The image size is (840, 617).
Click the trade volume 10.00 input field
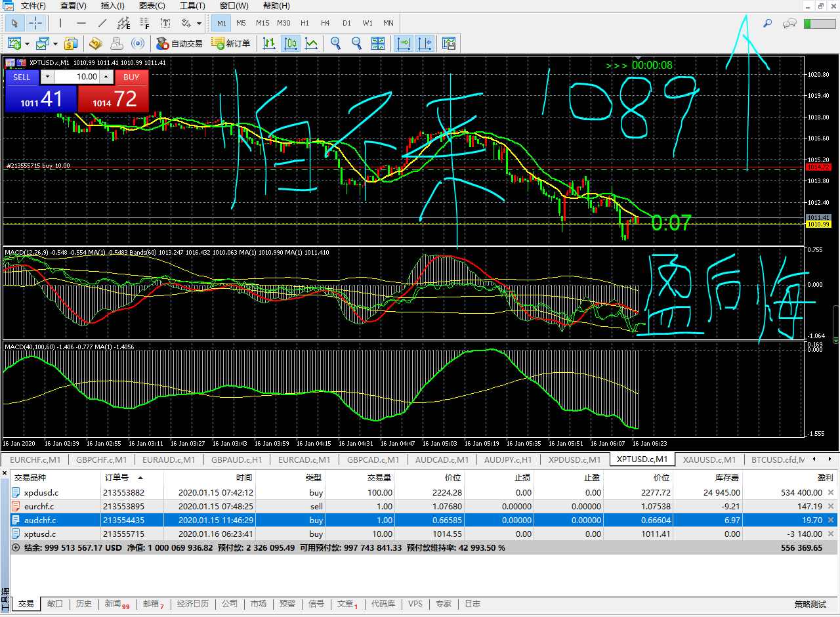77,77
